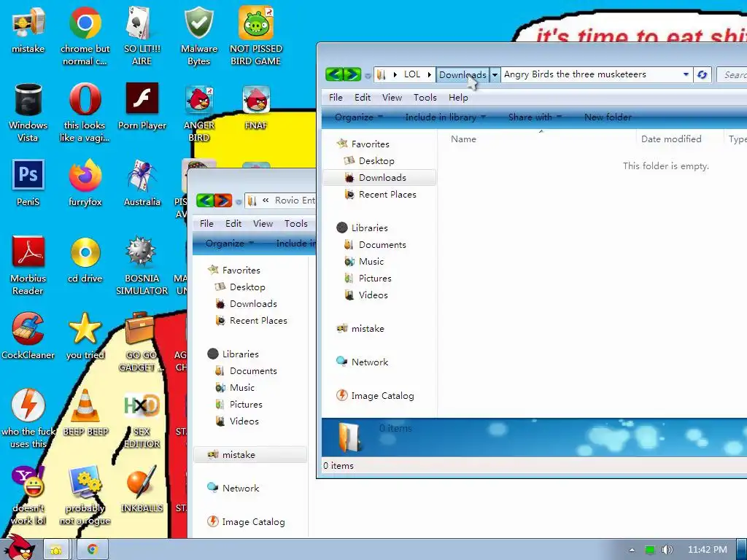Launch the Photoshop icon labeled PeniS
This screenshot has height=560, width=747.
28,182
